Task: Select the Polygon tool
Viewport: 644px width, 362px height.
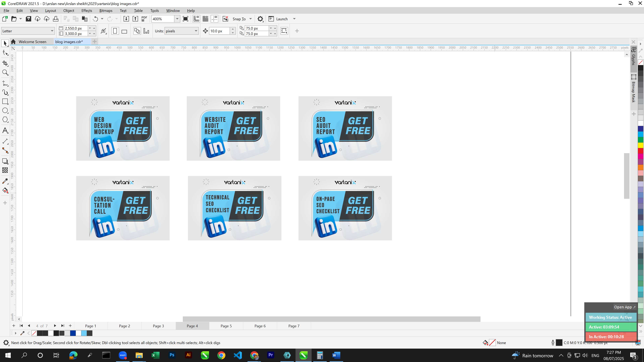Action: click(5, 120)
